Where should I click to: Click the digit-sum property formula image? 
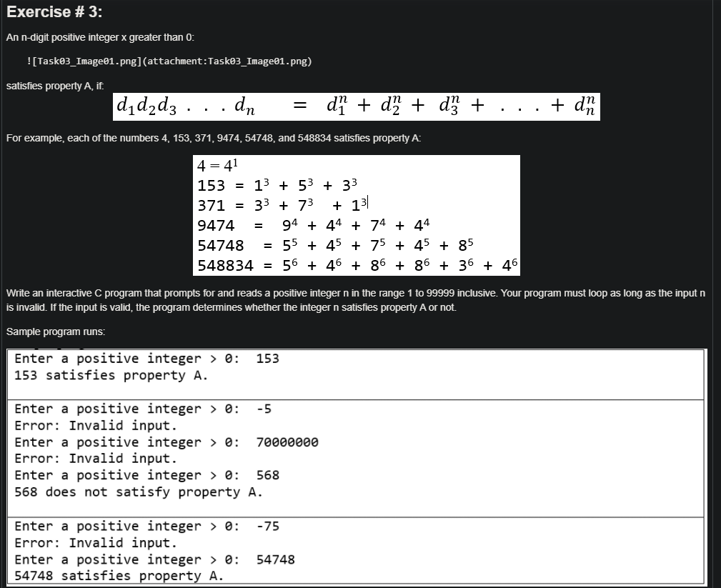click(357, 106)
